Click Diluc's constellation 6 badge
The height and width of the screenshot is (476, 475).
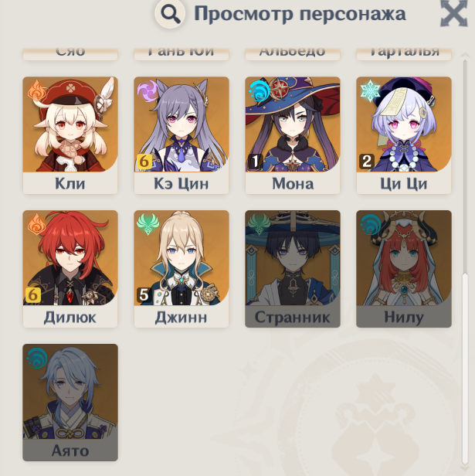click(x=32, y=295)
